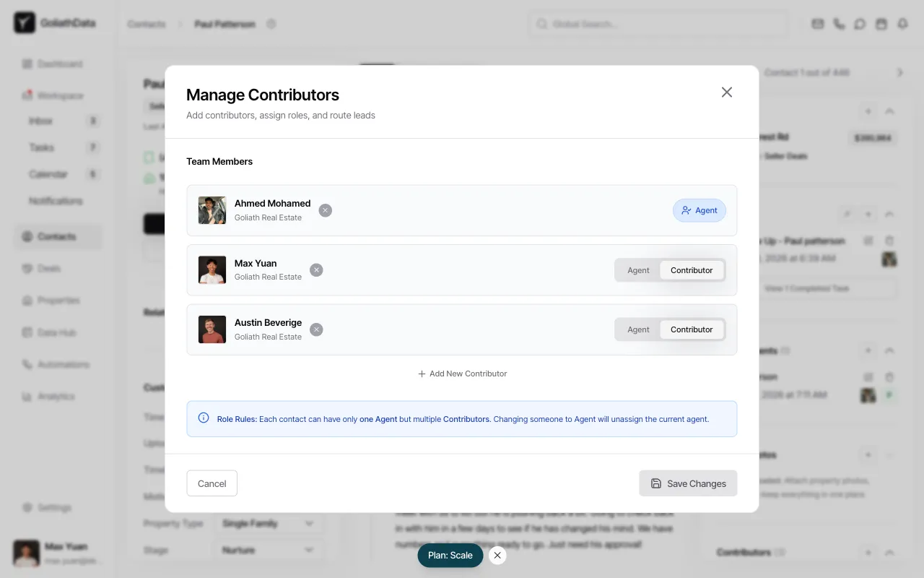Open the email icon in the top bar
This screenshot has height=578, width=924.
pyautogui.click(x=817, y=24)
